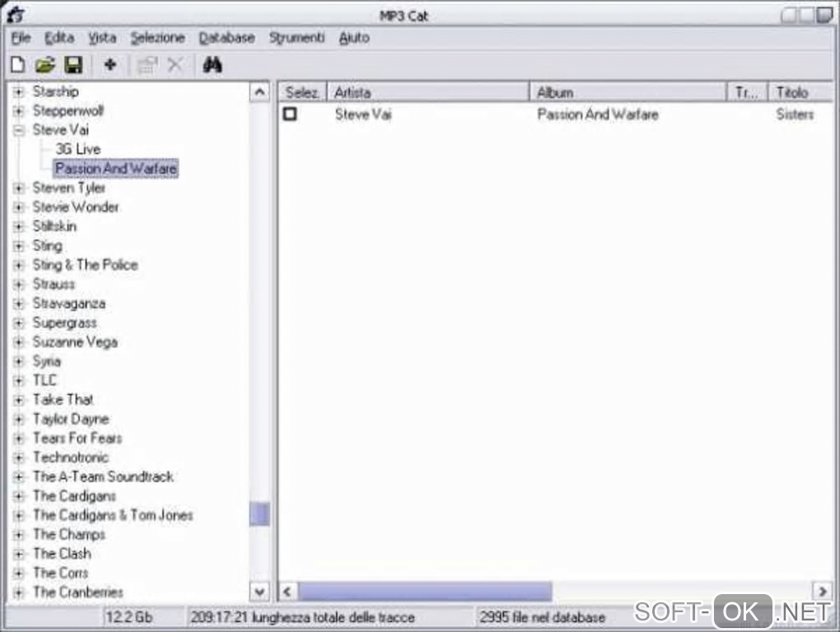Expand the Tears For Fears node
The height and width of the screenshot is (632, 840).
point(19,438)
